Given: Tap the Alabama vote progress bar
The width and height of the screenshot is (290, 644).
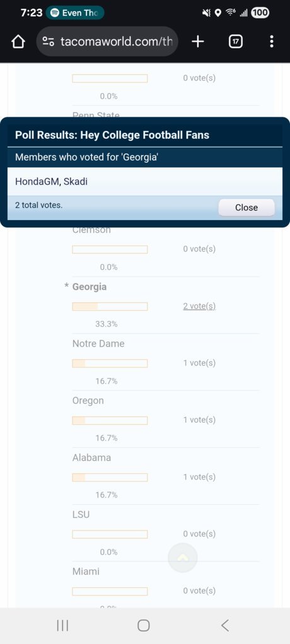Looking at the screenshot, I should coord(110,477).
